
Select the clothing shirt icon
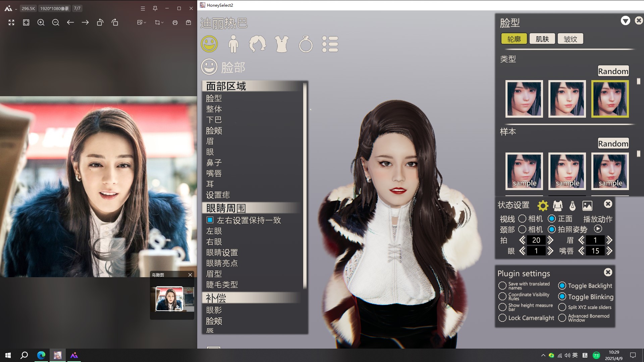(x=281, y=44)
